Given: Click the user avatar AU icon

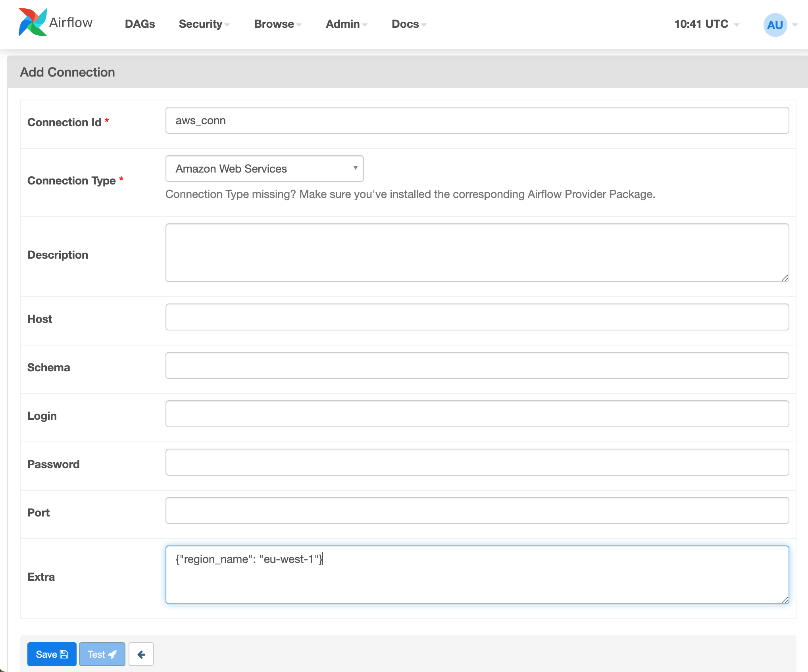Looking at the screenshot, I should coord(774,24).
